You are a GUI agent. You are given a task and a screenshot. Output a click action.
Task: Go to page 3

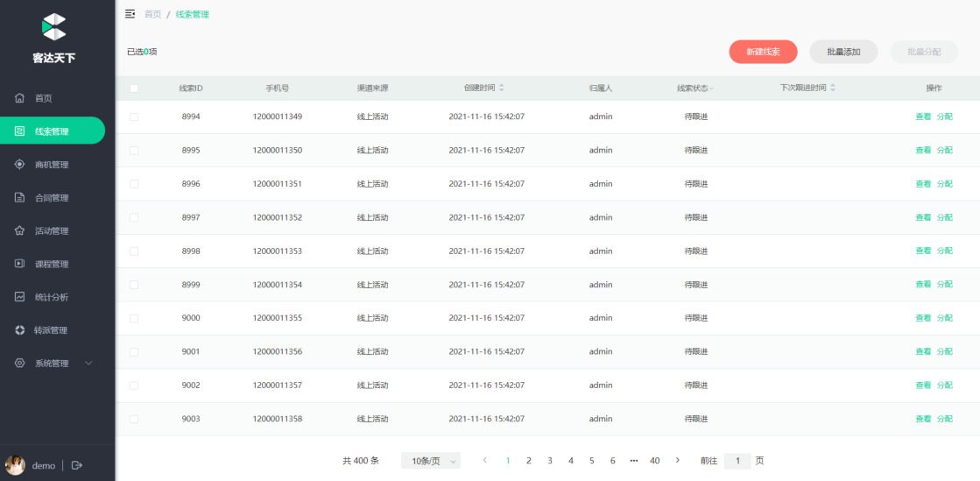tap(550, 460)
